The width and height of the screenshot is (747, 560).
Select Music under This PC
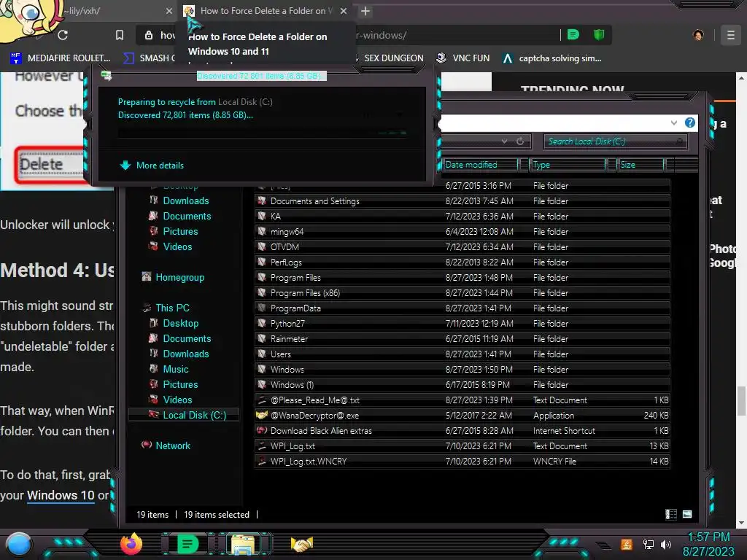tap(176, 370)
